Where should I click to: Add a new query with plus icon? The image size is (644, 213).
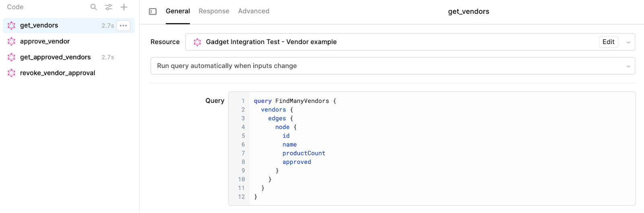(124, 7)
